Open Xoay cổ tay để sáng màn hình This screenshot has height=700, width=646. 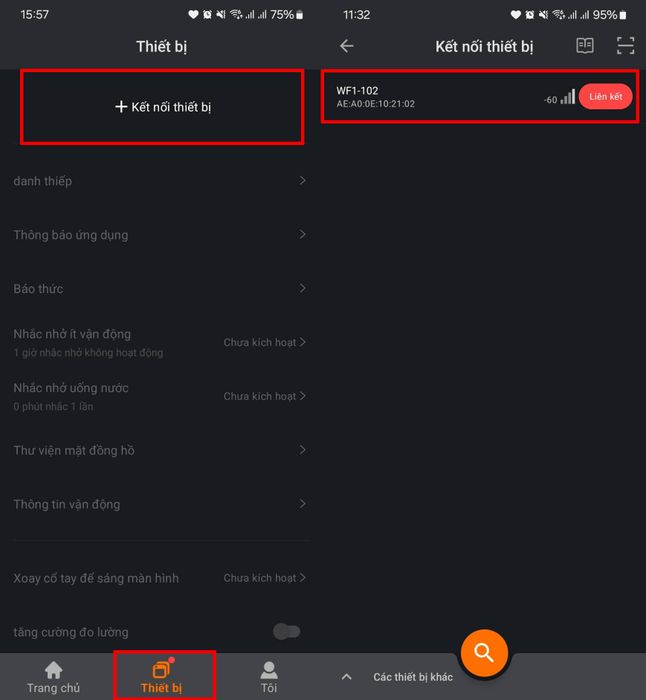(159, 578)
